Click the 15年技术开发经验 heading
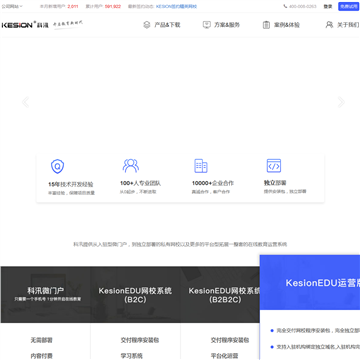 point(71,184)
